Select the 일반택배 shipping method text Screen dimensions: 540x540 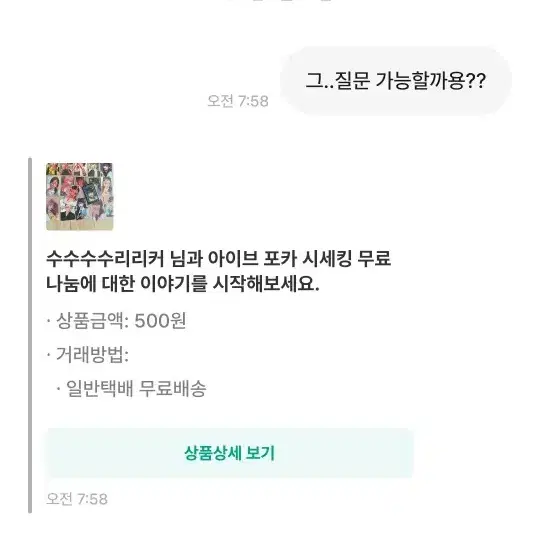[100, 388]
